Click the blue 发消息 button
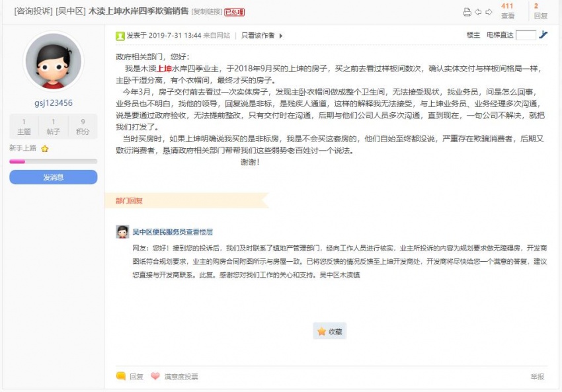562x392 pixels. point(52,177)
